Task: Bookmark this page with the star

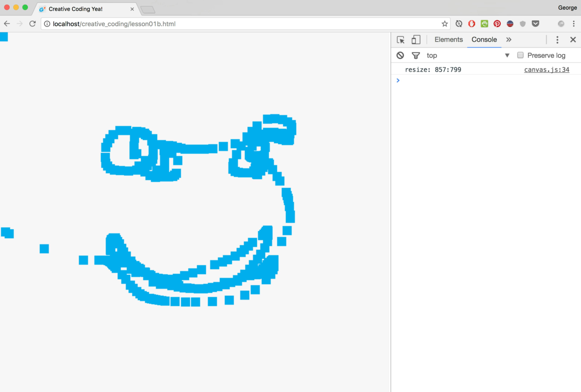Action: 445,24
